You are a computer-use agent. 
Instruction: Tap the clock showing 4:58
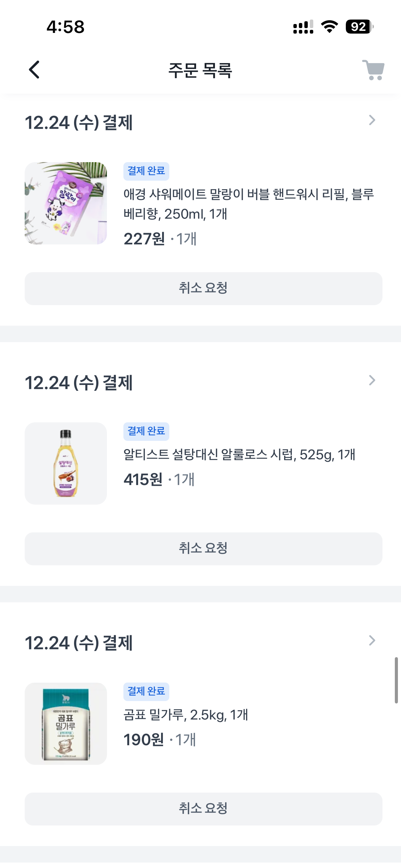click(x=65, y=27)
